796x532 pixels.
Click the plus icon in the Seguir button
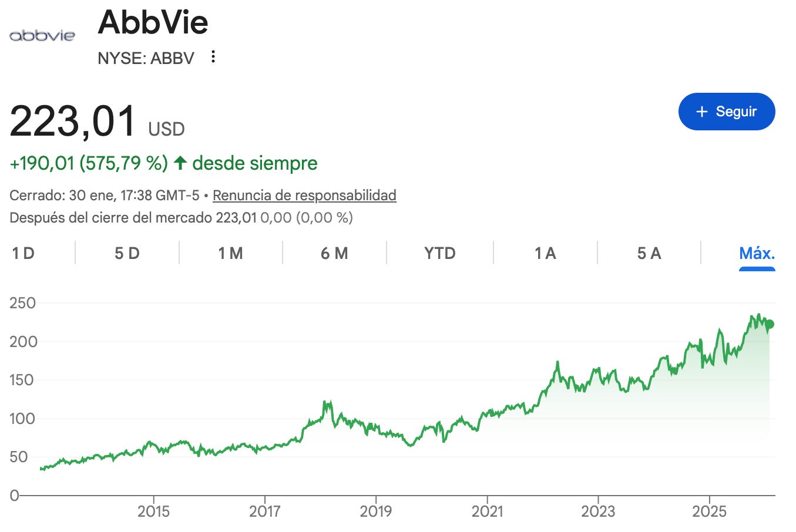701,112
